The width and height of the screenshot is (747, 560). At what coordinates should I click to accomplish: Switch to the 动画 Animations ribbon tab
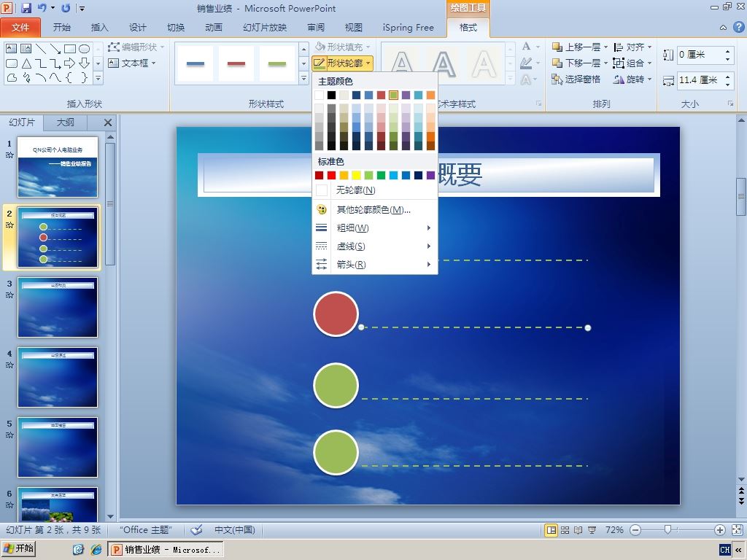(214, 28)
